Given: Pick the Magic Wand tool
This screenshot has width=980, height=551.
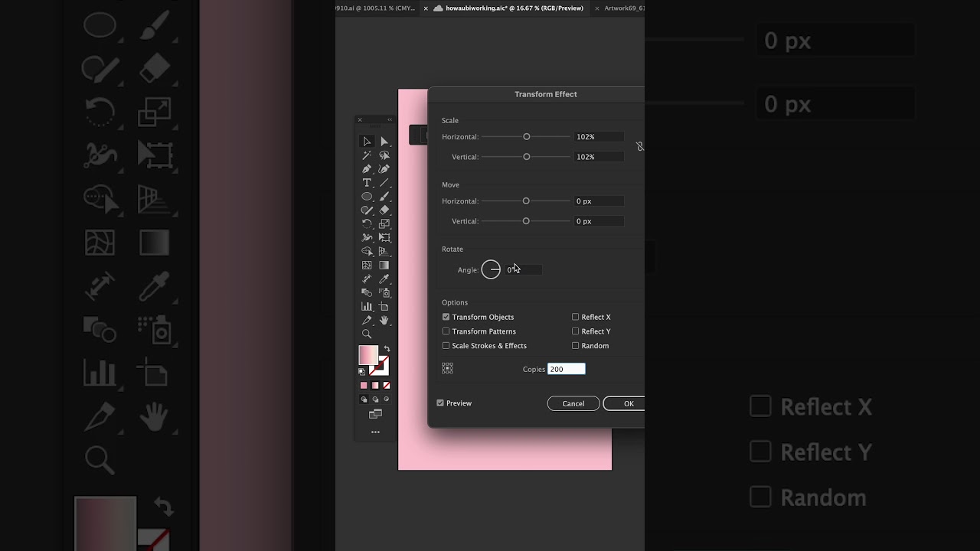Looking at the screenshot, I should pos(367,155).
